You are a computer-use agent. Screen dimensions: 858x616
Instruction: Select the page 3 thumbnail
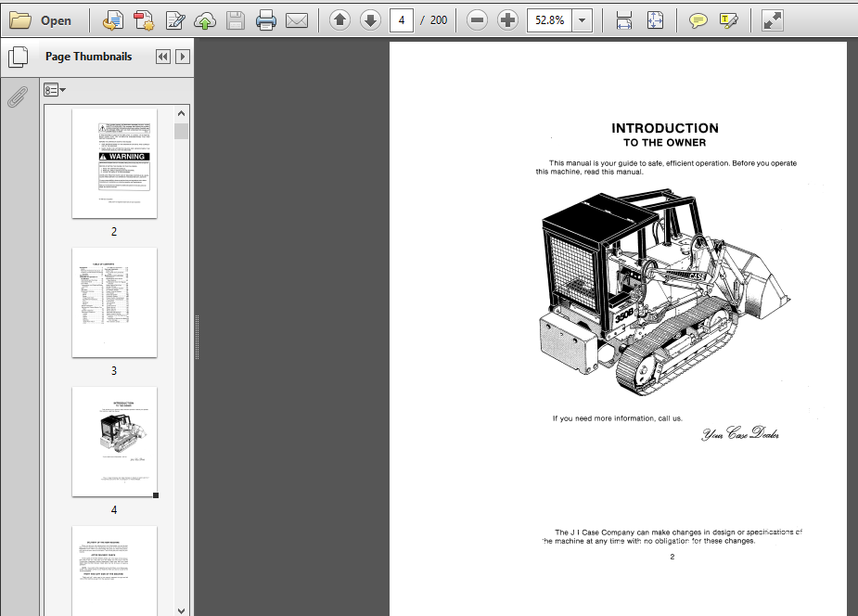tap(114, 302)
